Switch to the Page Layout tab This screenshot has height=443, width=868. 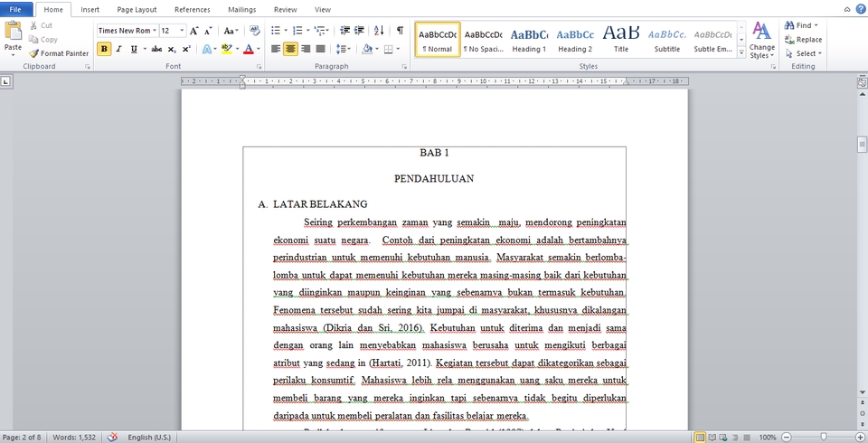click(x=137, y=9)
